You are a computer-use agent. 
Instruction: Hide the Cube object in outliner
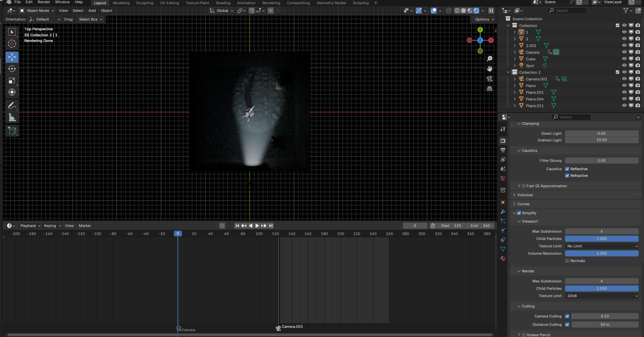(x=624, y=59)
